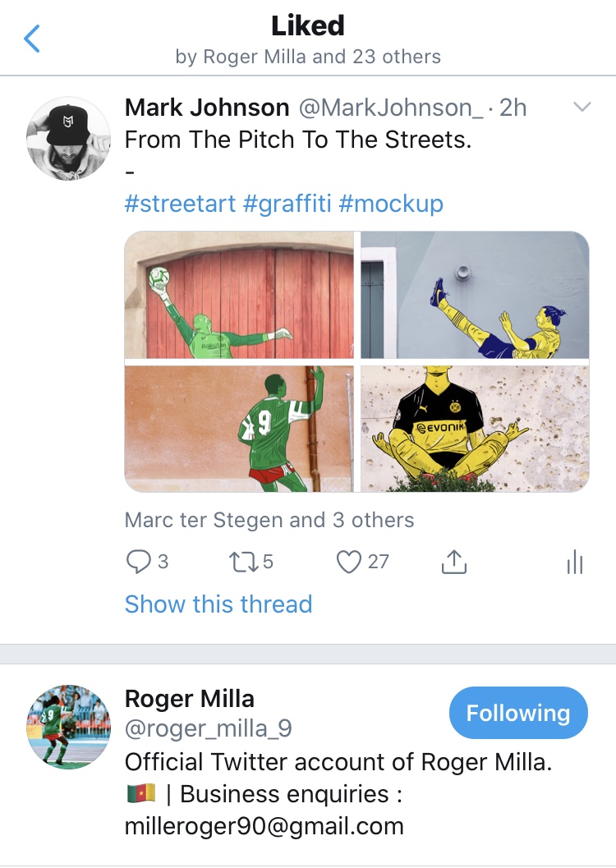The image size is (616, 868).
Task: Open the #streetart hashtag
Action: click(180, 204)
